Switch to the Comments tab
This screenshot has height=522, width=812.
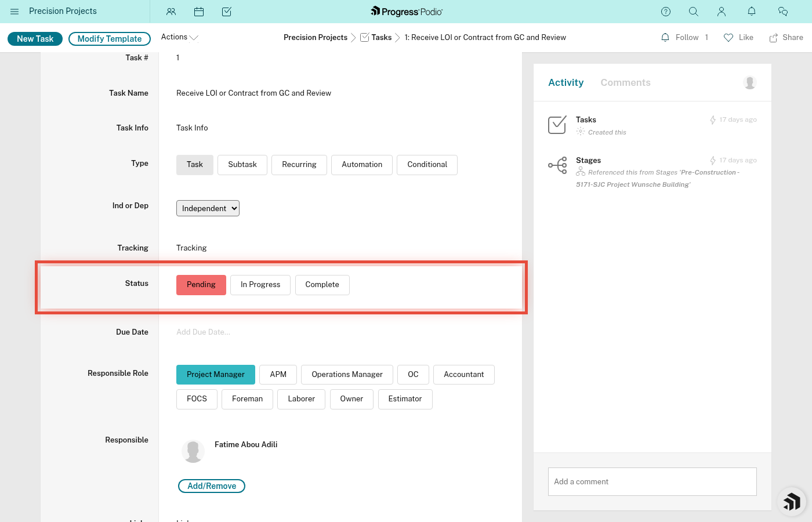(x=625, y=82)
